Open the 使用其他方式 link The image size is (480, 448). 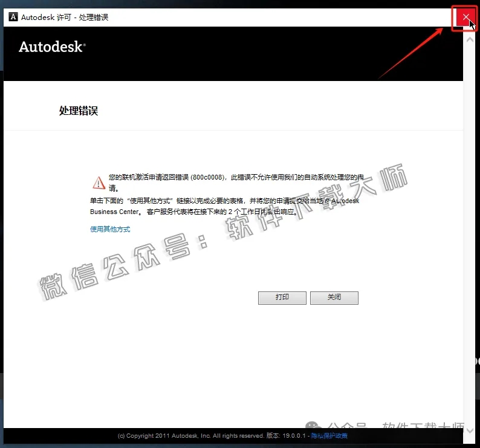pyautogui.click(x=110, y=229)
